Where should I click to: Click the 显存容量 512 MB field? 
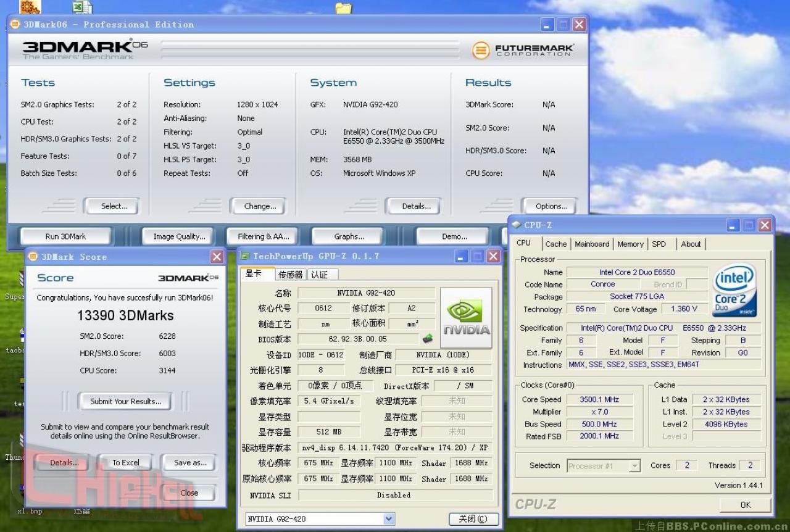(330, 432)
